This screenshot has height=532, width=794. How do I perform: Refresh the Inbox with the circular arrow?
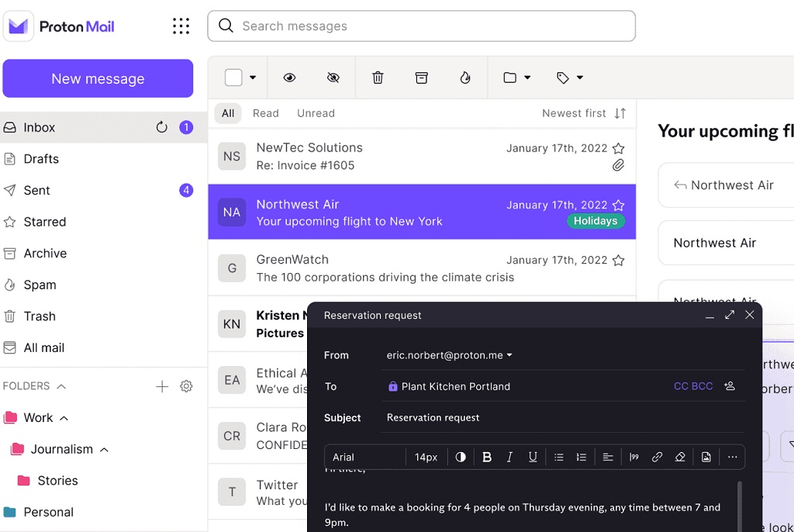tap(161, 127)
